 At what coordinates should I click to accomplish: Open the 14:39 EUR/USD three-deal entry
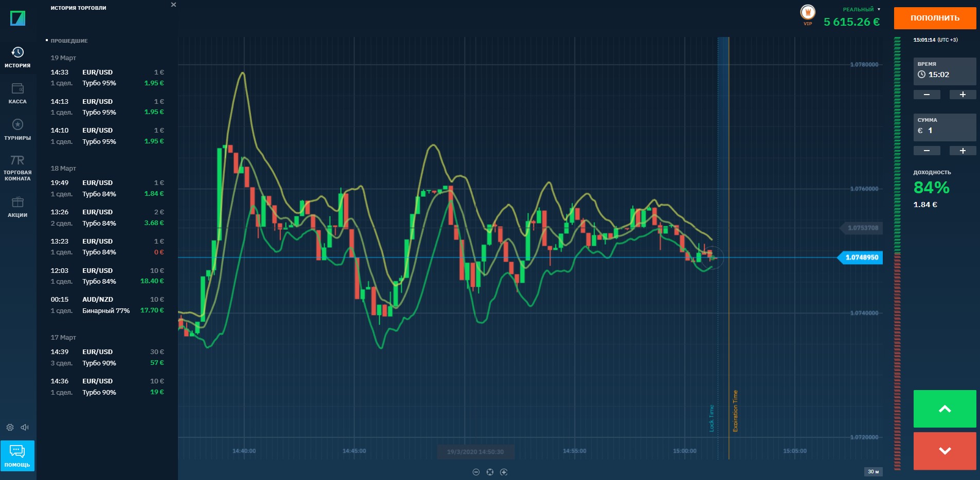click(107, 357)
